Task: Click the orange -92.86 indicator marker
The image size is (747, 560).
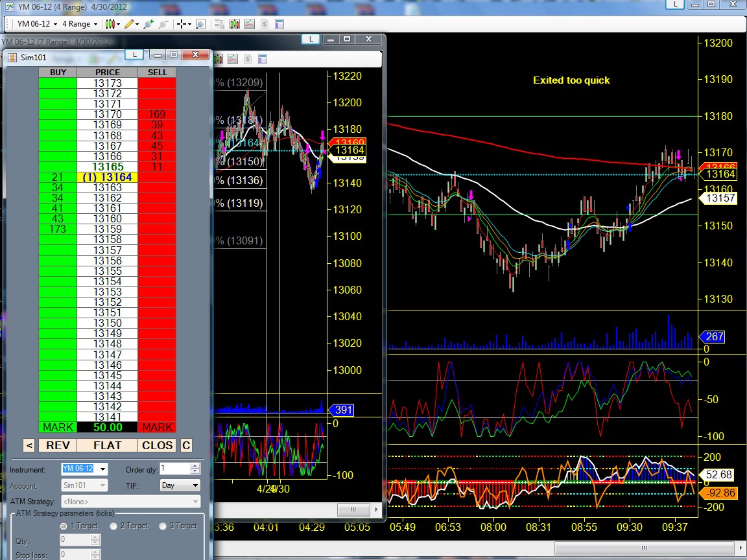Action: [718, 493]
